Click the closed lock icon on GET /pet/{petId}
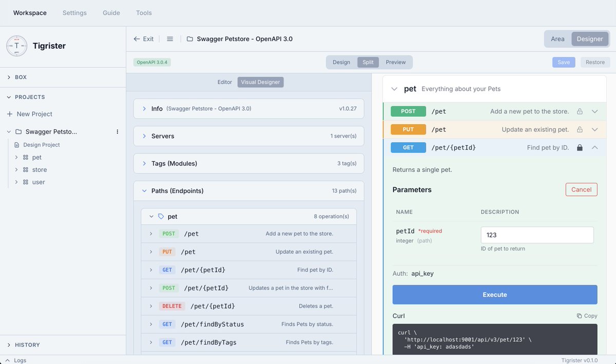 (x=580, y=148)
